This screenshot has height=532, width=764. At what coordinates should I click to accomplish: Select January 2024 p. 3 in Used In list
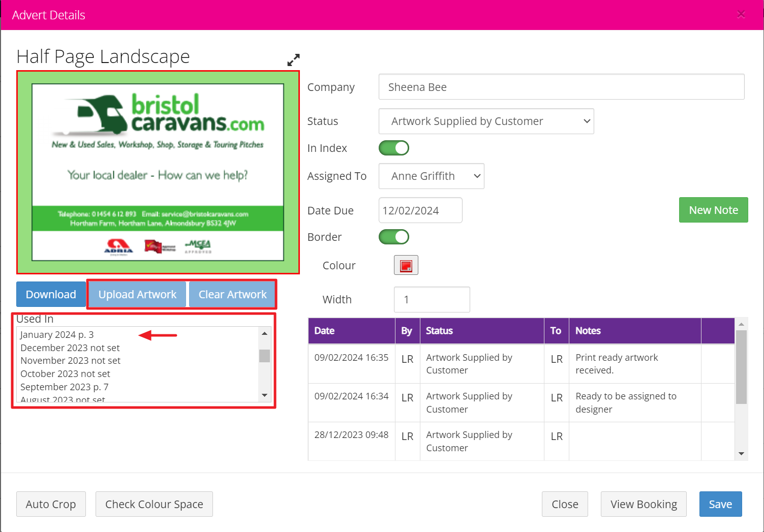tap(57, 335)
